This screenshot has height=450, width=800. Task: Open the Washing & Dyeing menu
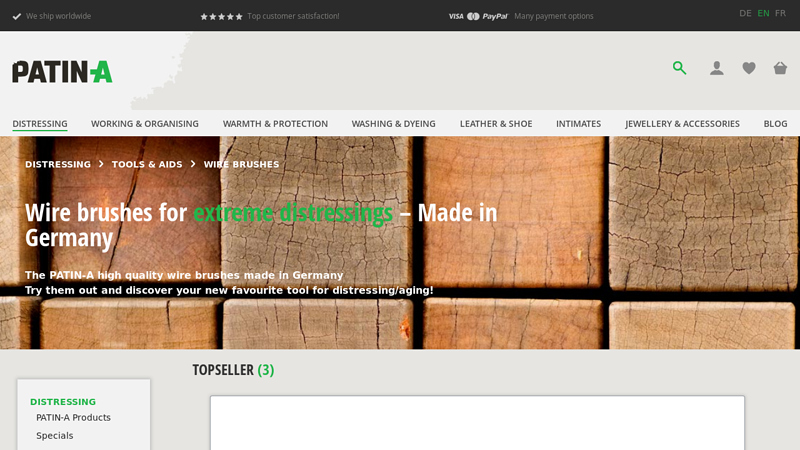[x=393, y=124]
